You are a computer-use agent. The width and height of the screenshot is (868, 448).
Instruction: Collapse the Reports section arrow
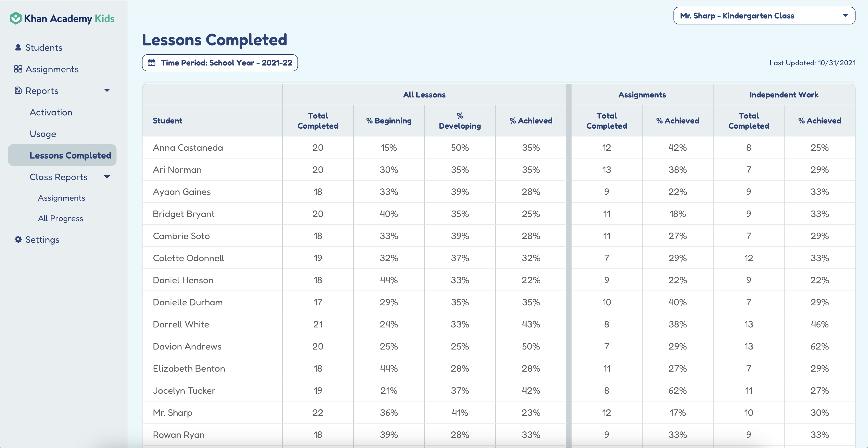click(x=107, y=91)
